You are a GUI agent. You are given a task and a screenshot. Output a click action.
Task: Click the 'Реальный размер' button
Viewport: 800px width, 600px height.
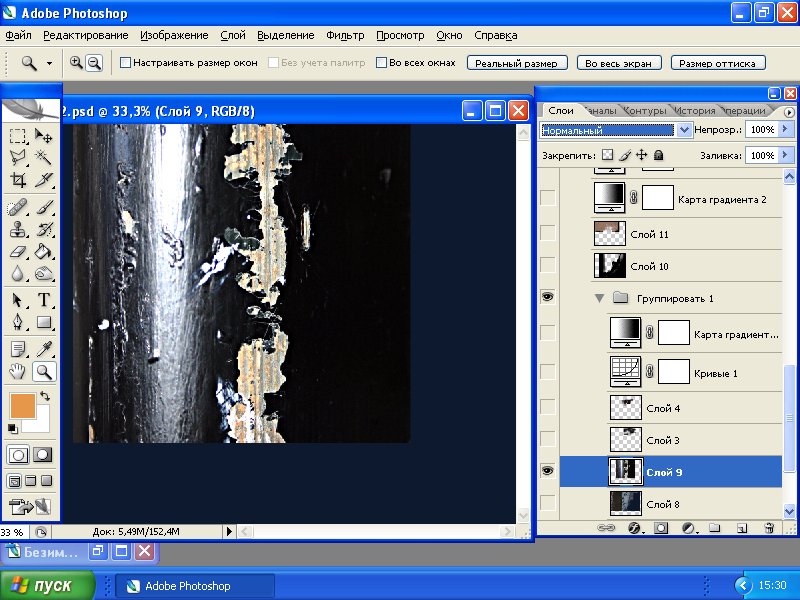517,63
